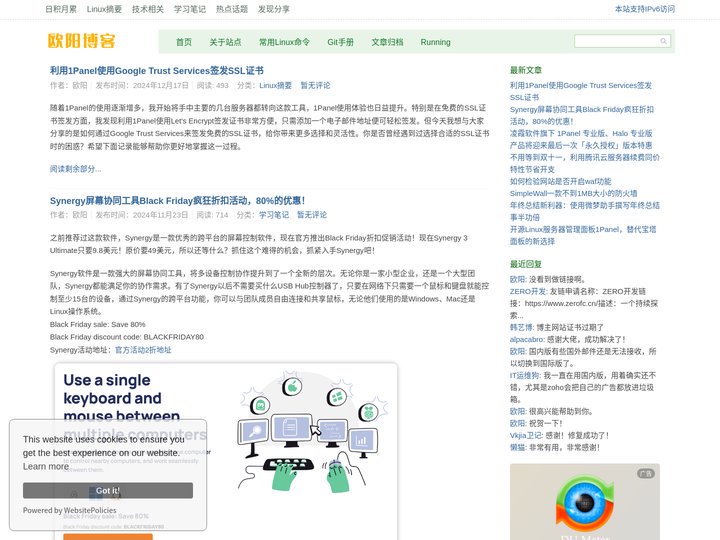This screenshot has width=720, height=540.
Task: Click the 最新文章 sidebar heading
Action: 526,70
